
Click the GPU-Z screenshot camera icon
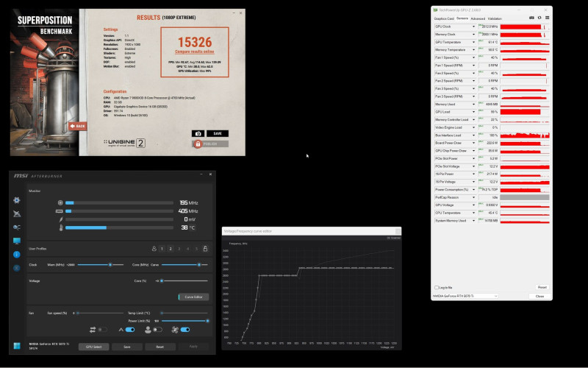tap(531, 18)
